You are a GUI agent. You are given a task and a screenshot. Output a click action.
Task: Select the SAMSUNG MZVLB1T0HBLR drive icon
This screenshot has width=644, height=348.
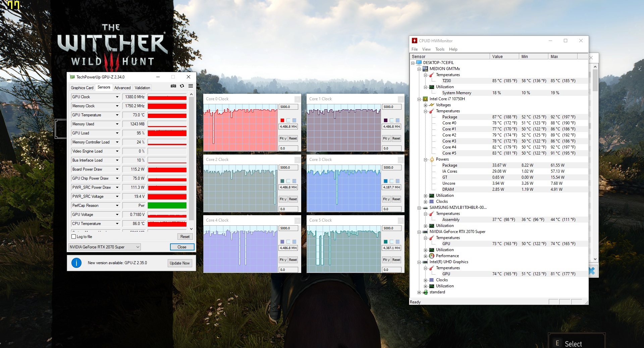point(425,208)
